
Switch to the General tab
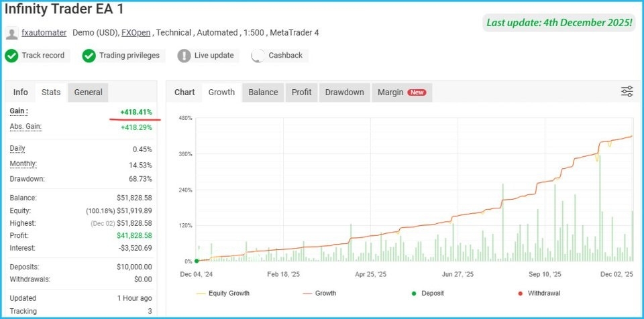88,92
